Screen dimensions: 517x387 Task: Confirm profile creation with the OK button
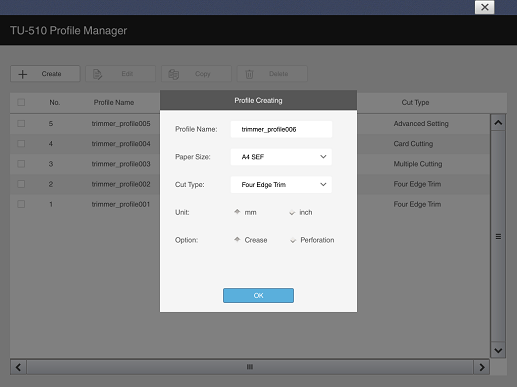258,295
